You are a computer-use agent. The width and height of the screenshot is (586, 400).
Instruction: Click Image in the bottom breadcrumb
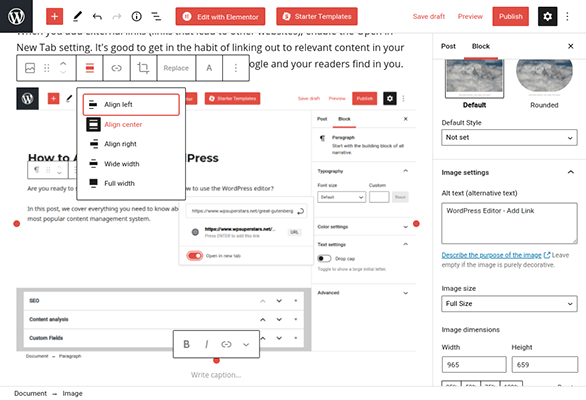click(x=73, y=394)
